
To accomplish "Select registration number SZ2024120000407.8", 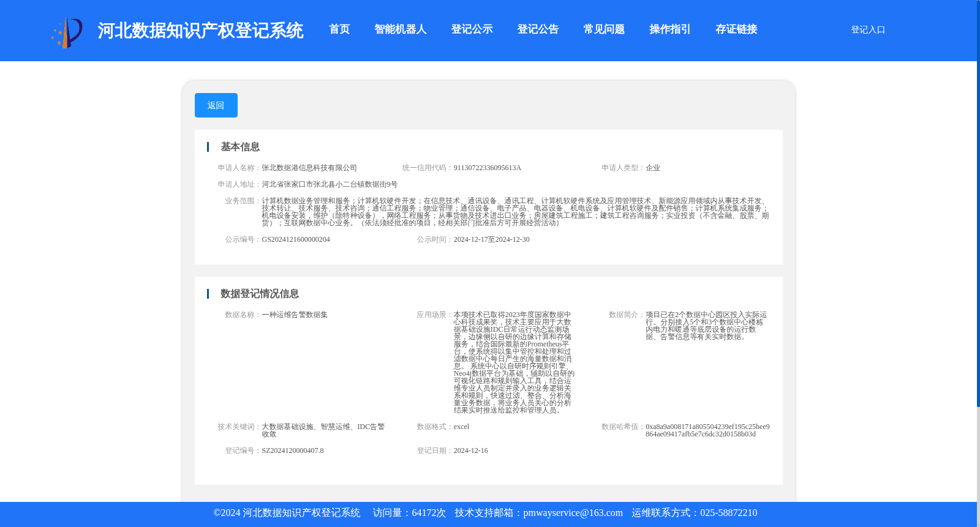I will point(293,450).
